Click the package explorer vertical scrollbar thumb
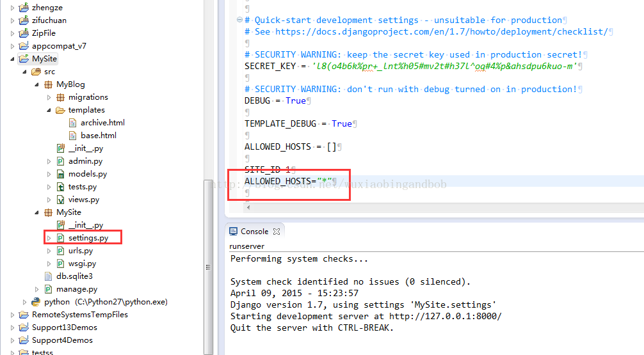Viewport: 644px width, 355px height. pos(208,267)
